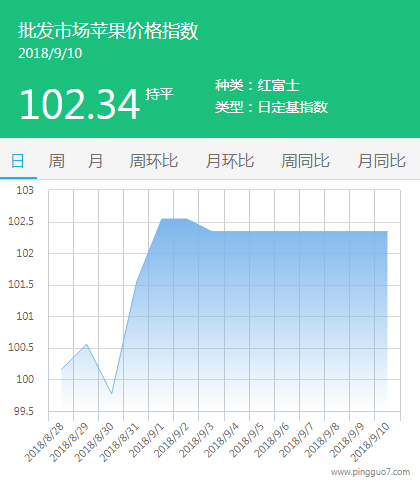
Task: Click the y-axis label 101
Action: tap(25, 316)
